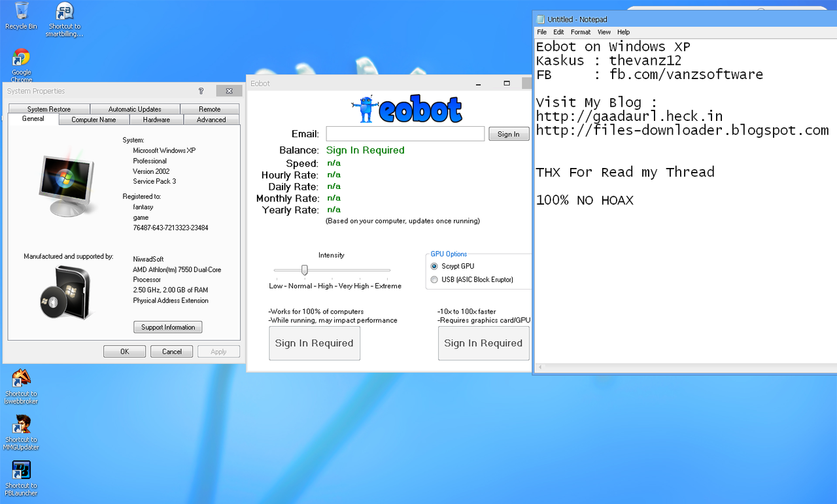Screen dimensions: 837x504
Task: Click 'THX For Read my Thread' text
Action: coord(625,173)
